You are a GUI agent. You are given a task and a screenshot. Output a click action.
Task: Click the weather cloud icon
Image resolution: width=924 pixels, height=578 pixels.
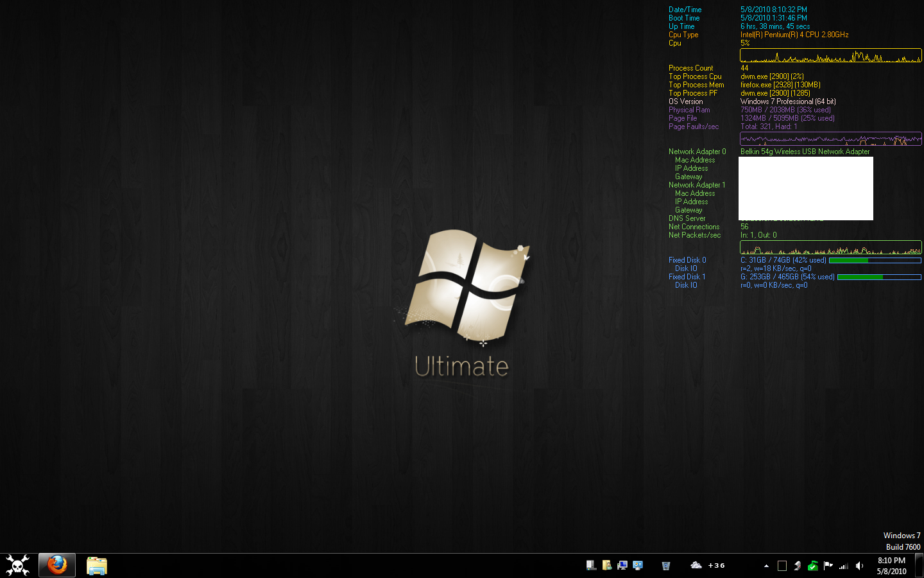click(x=696, y=565)
